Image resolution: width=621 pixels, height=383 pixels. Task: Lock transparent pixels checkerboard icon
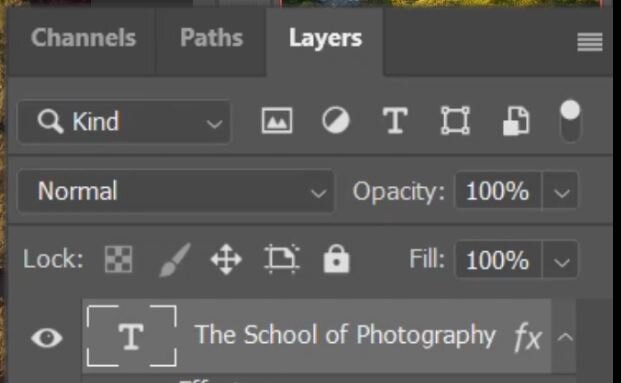pyautogui.click(x=118, y=259)
